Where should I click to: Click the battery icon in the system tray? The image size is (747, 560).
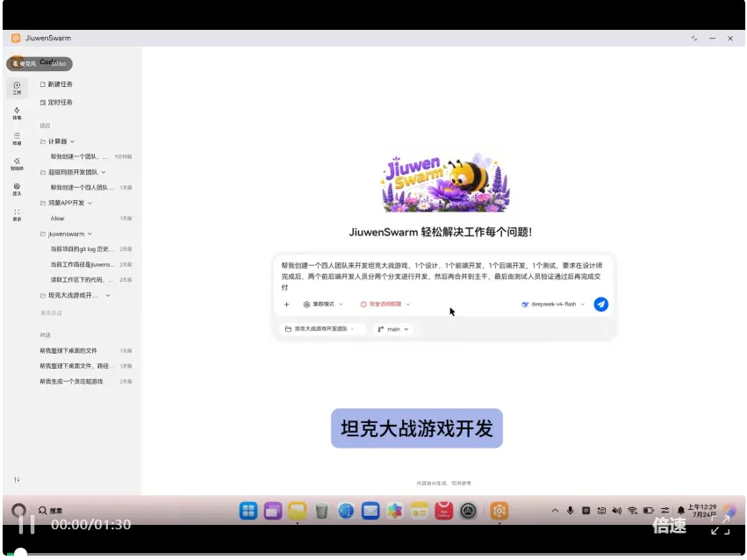pyautogui.click(x=648, y=511)
